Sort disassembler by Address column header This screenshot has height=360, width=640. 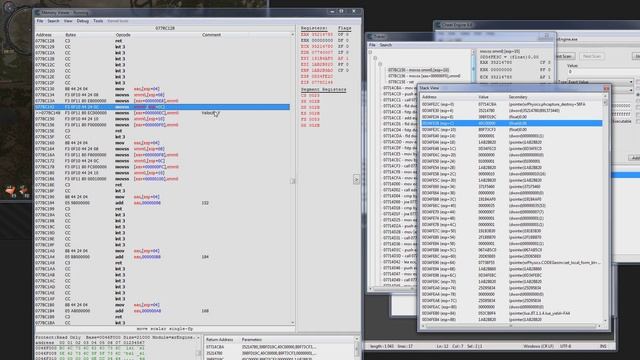(43, 35)
